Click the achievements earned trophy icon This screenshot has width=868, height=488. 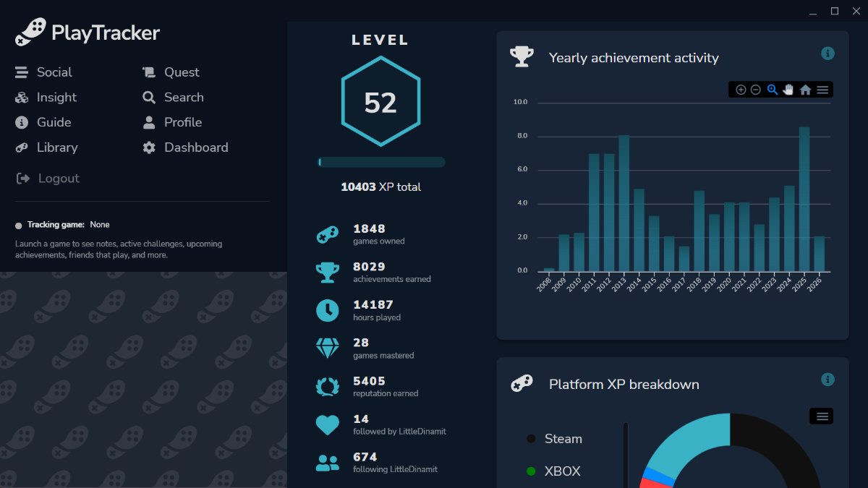pos(328,273)
